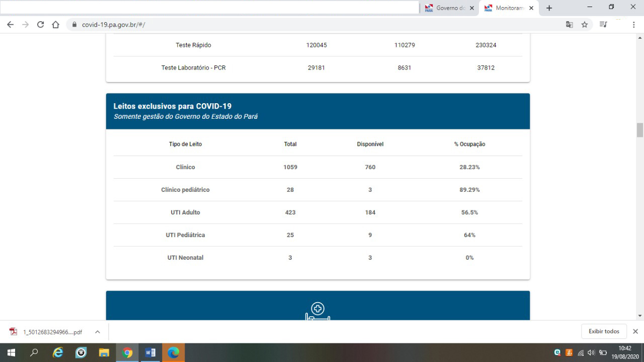
Task: Click the Exibir todos downloads button
Action: [x=604, y=331]
